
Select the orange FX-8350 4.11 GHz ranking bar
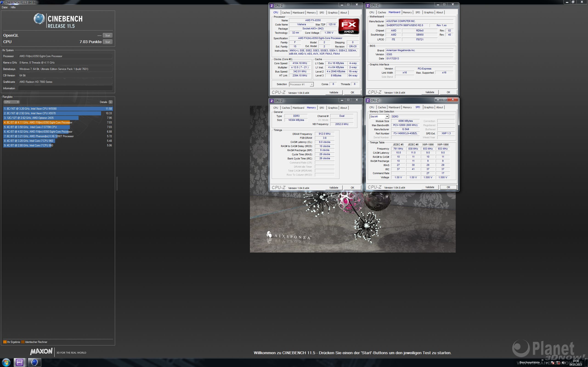37,122
